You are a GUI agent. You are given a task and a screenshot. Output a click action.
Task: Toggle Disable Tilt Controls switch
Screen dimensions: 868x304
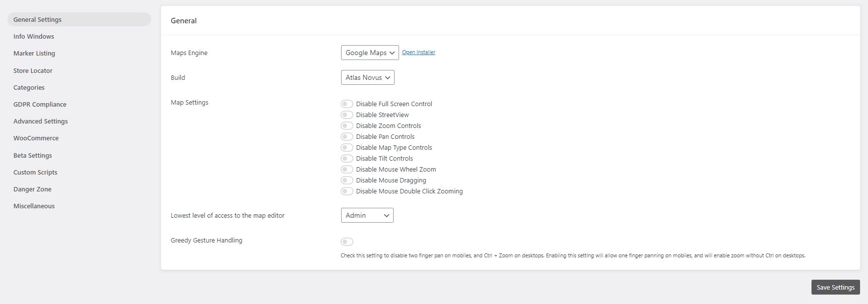click(x=347, y=158)
